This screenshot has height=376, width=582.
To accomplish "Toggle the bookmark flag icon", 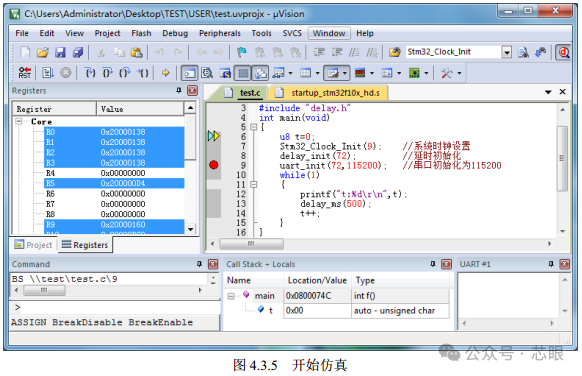I will pyautogui.click(x=242, y=52).
